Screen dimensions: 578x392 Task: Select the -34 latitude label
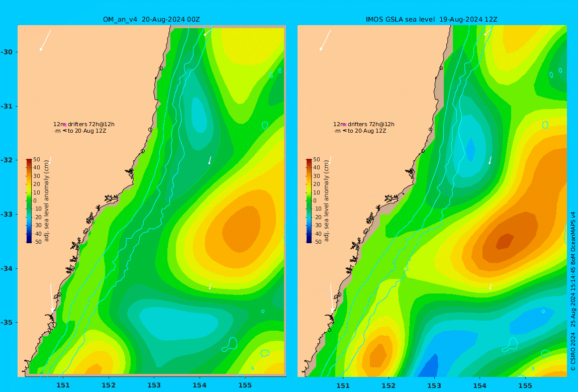point(7,268)
